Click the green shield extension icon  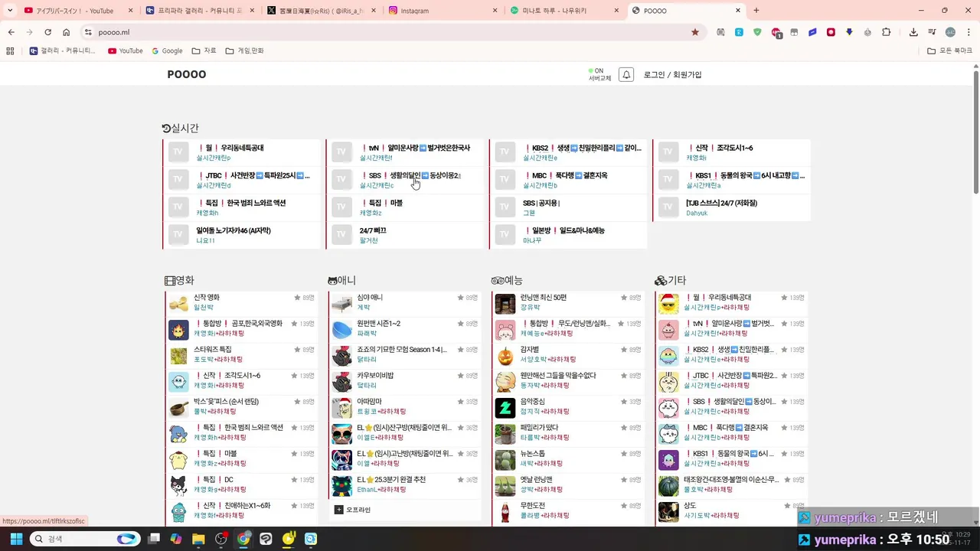(x=757, y=32)
